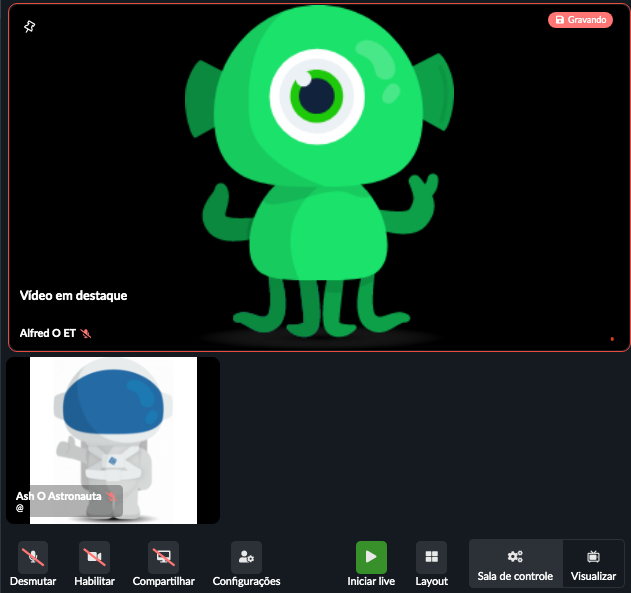Select the Alfred O ET featured video

tap(319, 177)
